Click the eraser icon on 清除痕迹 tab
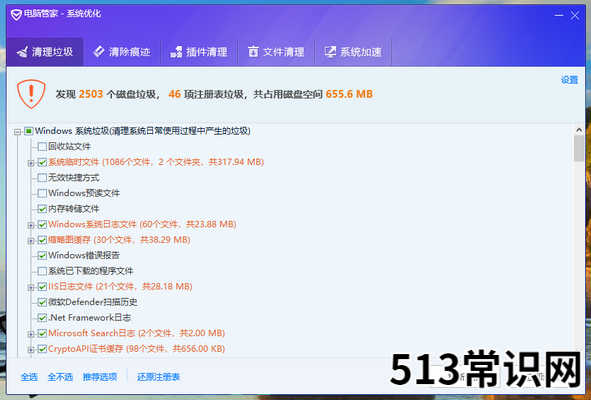The image size is (591, 400). (99, 52)
